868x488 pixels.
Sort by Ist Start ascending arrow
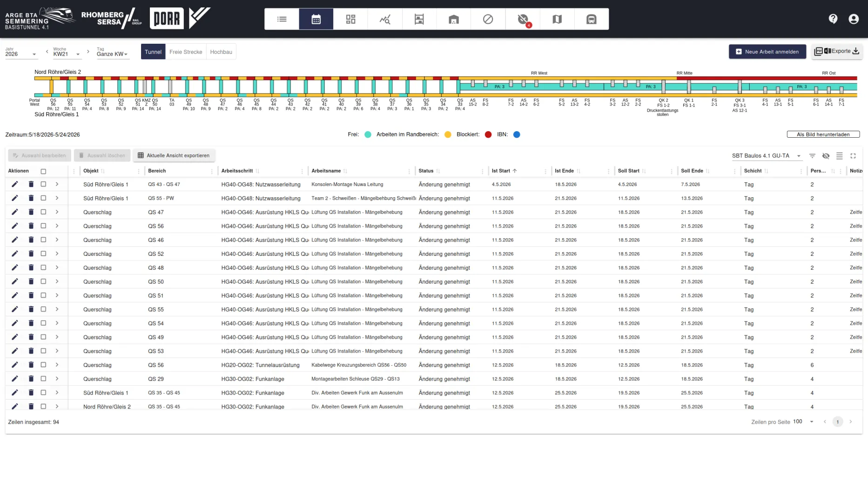click(x=515, y=171)
